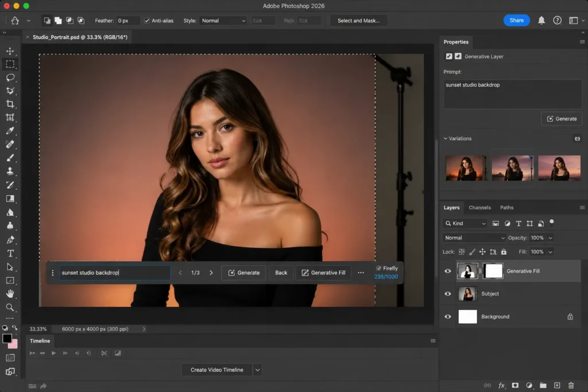Viewport: 588px width, 392px height.
Task: Select the third sunset variation thumbnail
Action: click(x=559, y=168)
